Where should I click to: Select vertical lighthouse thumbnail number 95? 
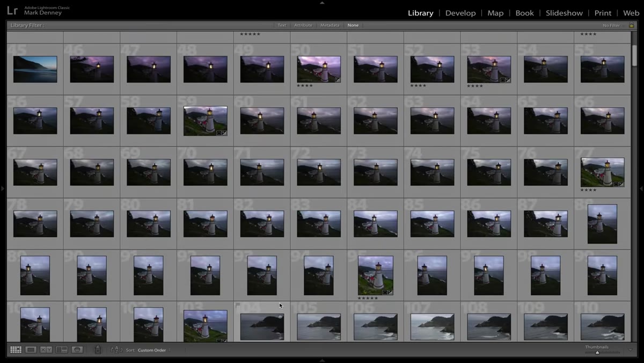376,275
